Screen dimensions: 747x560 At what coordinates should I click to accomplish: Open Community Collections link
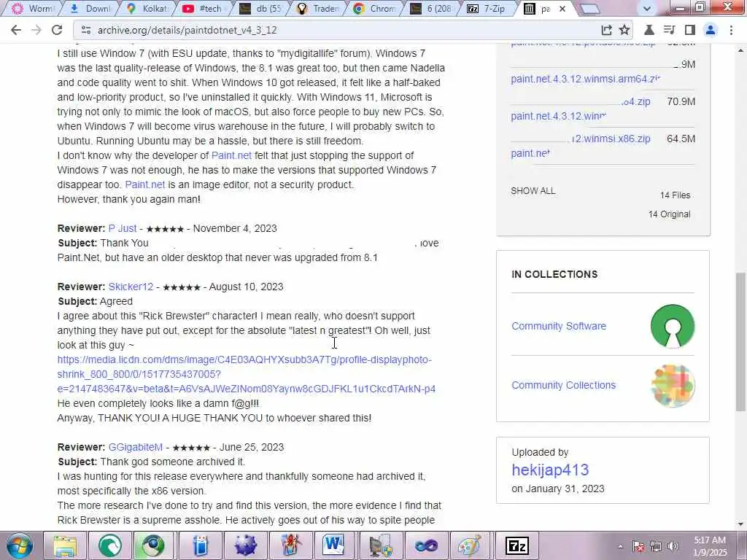point(564,385)
